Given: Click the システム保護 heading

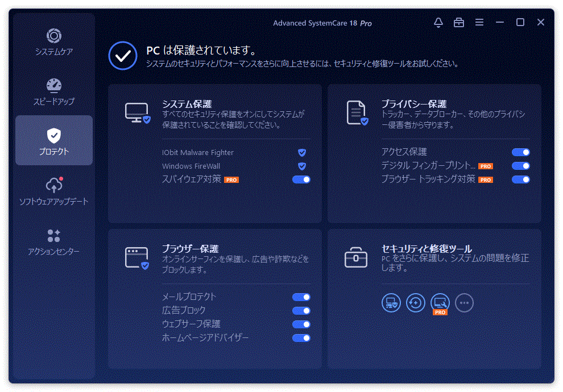Looking at the screenshot, I should click(187, 104).
